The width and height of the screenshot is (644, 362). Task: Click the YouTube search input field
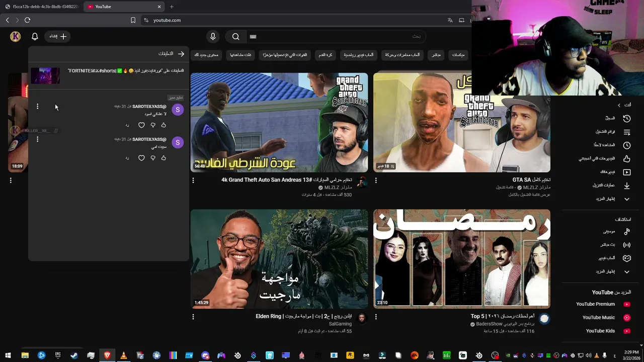[x=336, y=36]
